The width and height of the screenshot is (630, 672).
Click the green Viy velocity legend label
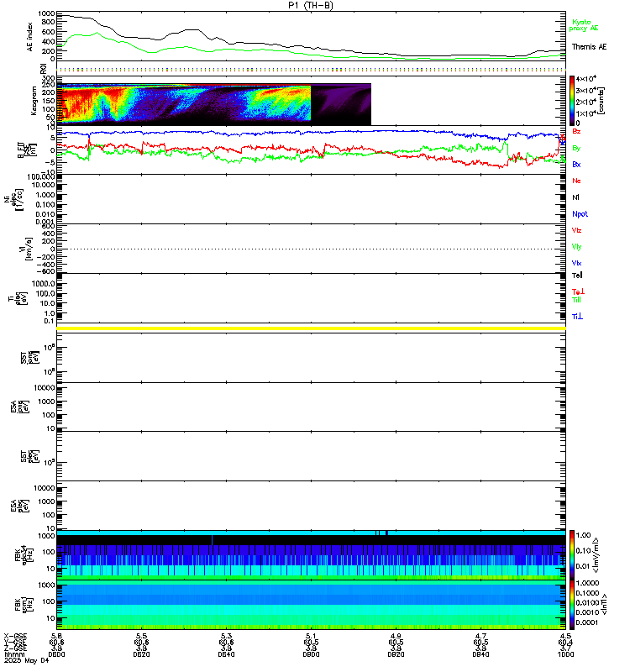pyautogui.click(x=576, y=247)
